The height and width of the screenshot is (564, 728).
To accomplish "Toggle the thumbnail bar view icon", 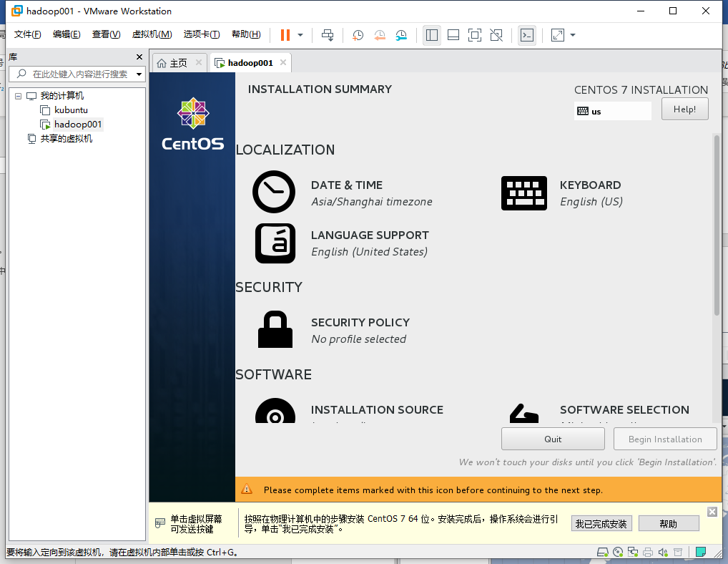I will [x=453, y=35].
